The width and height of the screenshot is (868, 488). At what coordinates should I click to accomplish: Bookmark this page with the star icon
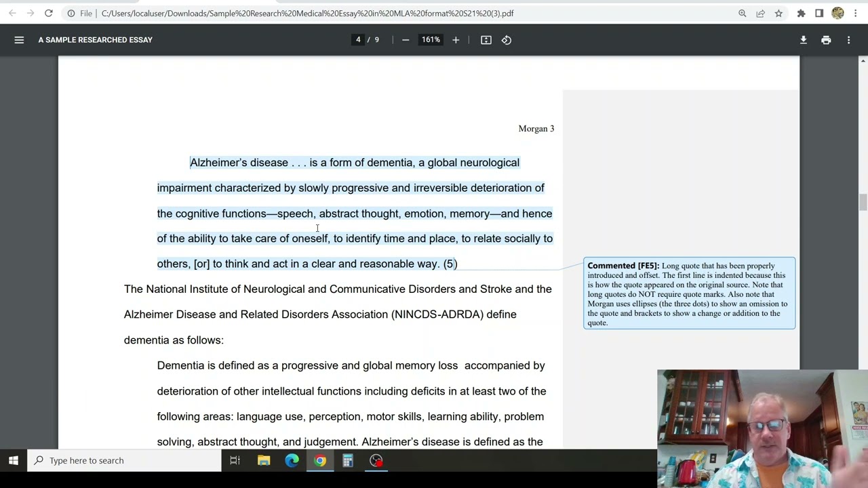click(778, 13)
